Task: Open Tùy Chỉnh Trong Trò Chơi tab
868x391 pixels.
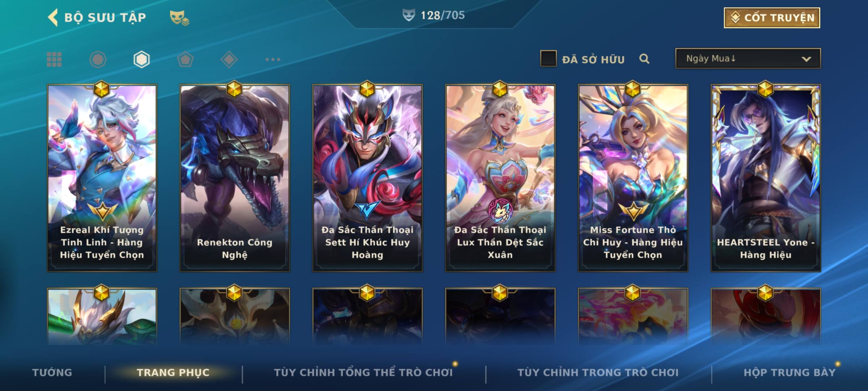Action: [x=598, y=373]
